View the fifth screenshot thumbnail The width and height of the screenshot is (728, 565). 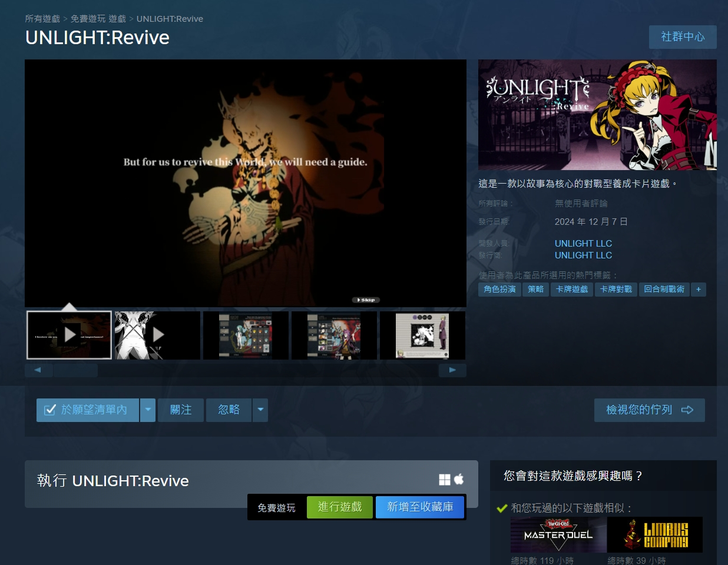pos(422,335)
